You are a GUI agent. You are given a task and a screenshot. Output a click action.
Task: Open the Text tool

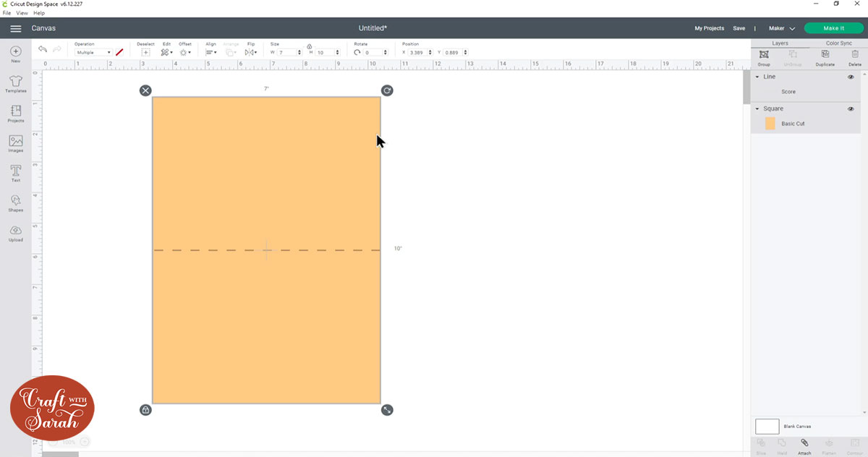(14, 172)
